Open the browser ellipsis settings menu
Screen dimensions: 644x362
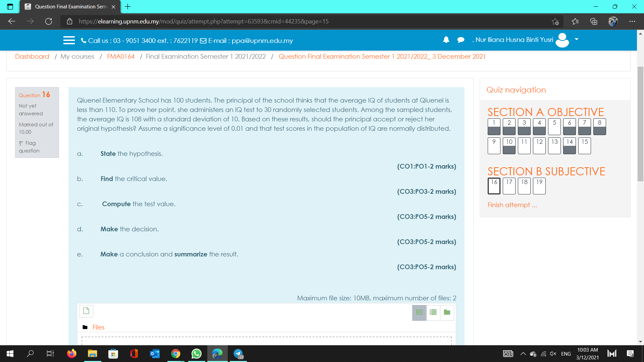coord(632,21)
